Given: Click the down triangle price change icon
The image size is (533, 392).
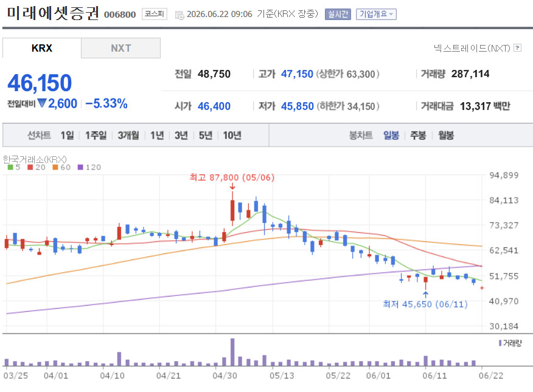Looking at the screenshot, I should point(42,103).
